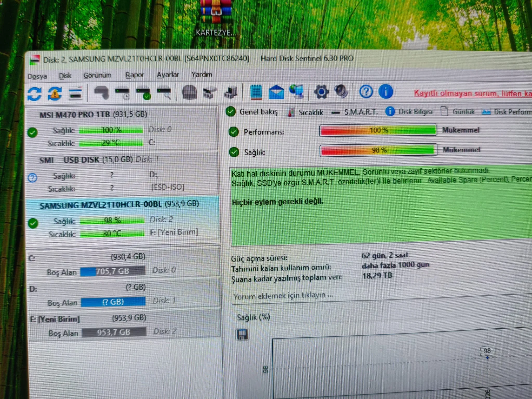Image resolution: width=532 pixels, height=399 pixels.
Task: Open the blue notepad report icon
Action: pos(256,92)
